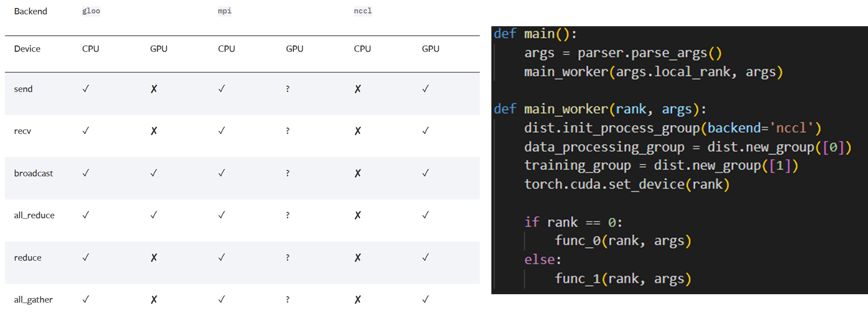Click the 'torch.cuda.set_device(rank)' line
Screen dimensions: 868x320
(627, 184)
